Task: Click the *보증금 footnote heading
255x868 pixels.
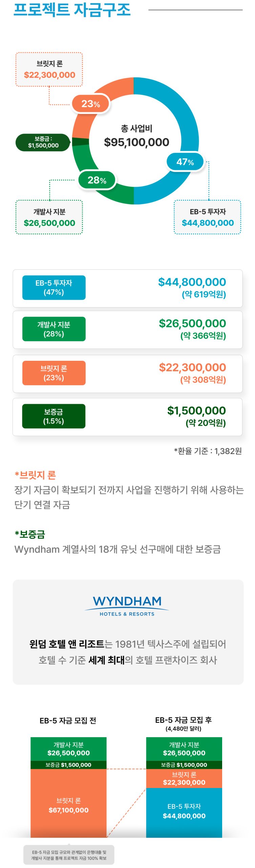Action: click(30, 534)
